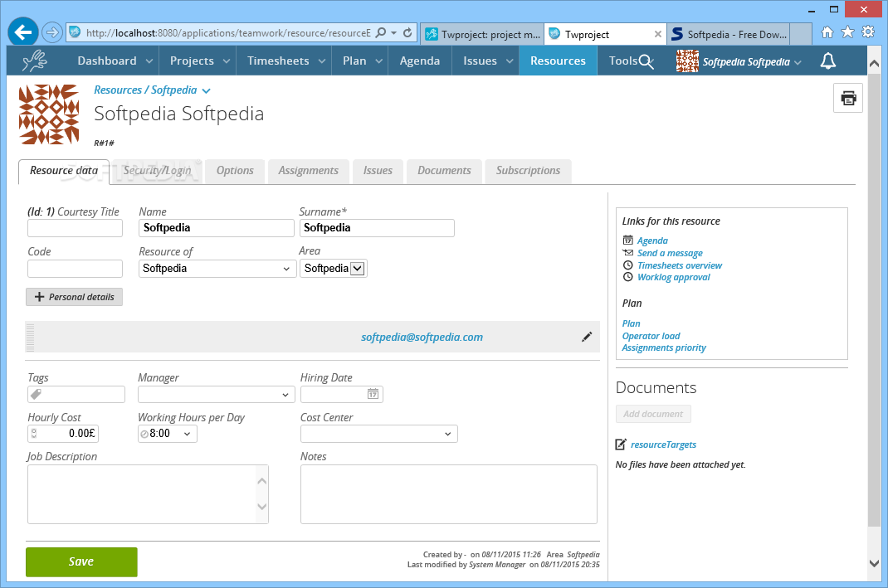888x588 pixels.
Task: Click the refresh icon in address bar
Action: 407,33
